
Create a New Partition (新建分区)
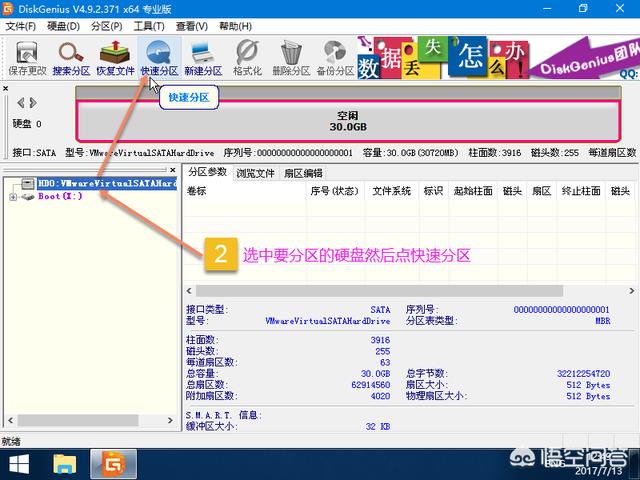[203, 58]
